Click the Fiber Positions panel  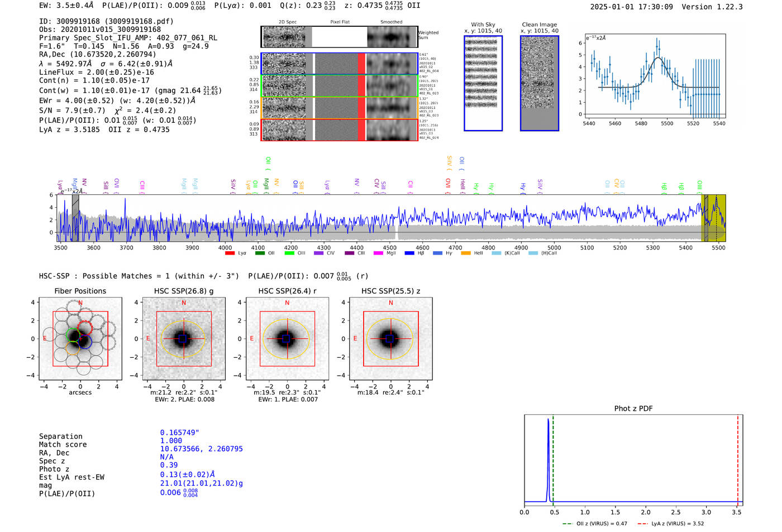(80, 339)
